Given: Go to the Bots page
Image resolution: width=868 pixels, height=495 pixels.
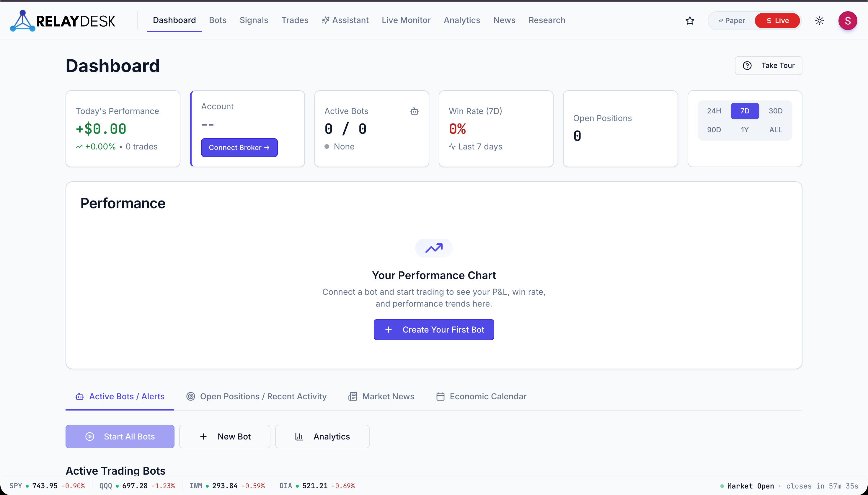Looking at the screenshot, I should click(x=218, y=20).
